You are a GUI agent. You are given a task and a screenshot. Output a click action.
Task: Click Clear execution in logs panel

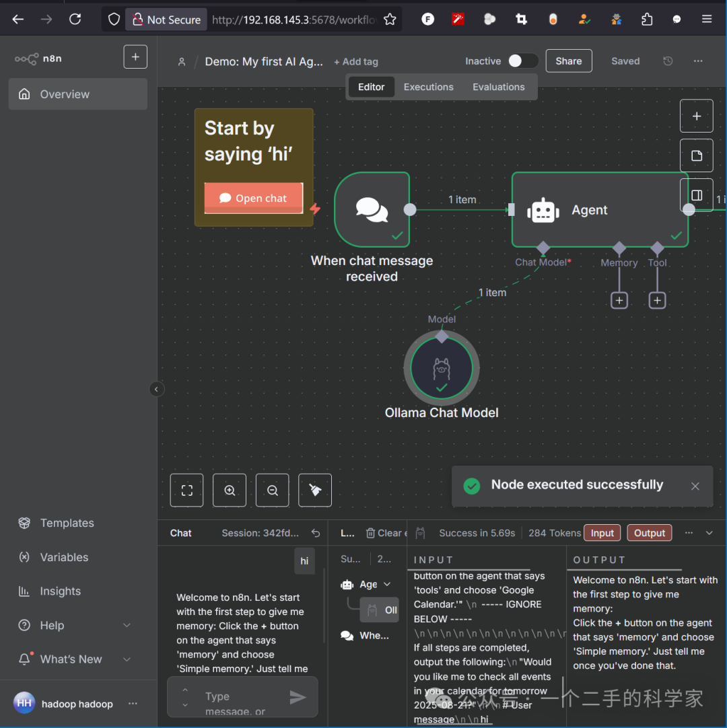[x=385, y=533]
